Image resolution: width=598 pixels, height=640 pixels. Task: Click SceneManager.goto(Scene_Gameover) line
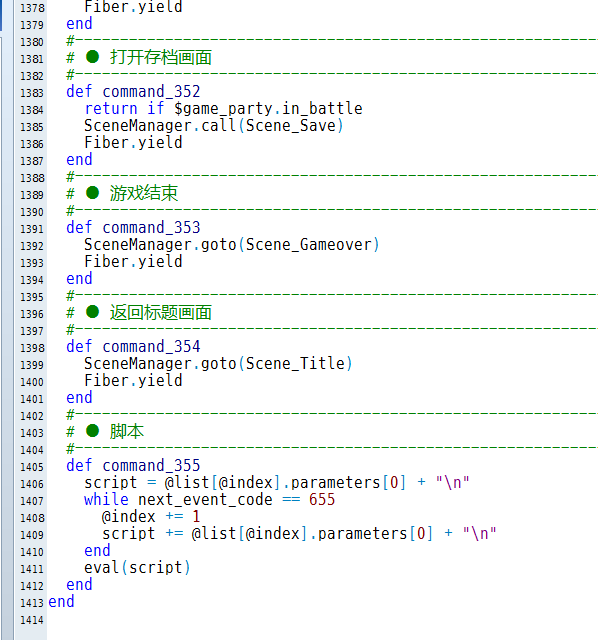[x=232, y=245]
